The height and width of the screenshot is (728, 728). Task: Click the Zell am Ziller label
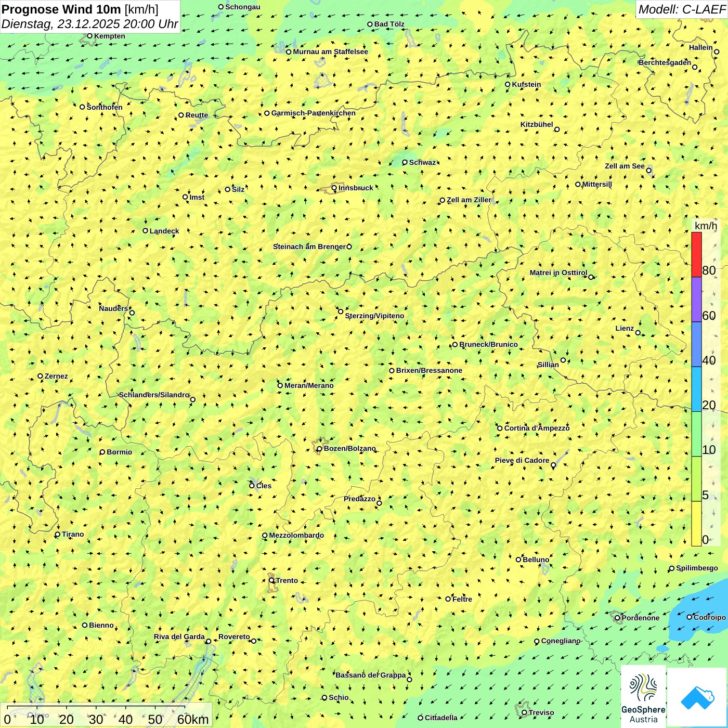pos(469,200)
